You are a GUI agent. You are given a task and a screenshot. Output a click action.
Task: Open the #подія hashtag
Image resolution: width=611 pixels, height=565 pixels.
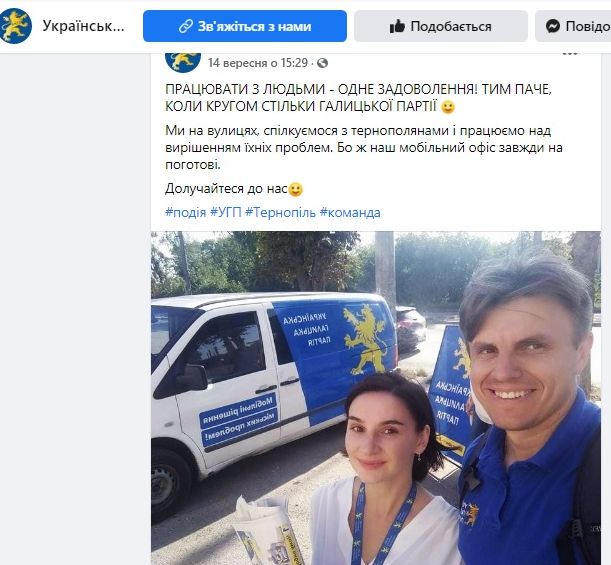coord(185,213)
